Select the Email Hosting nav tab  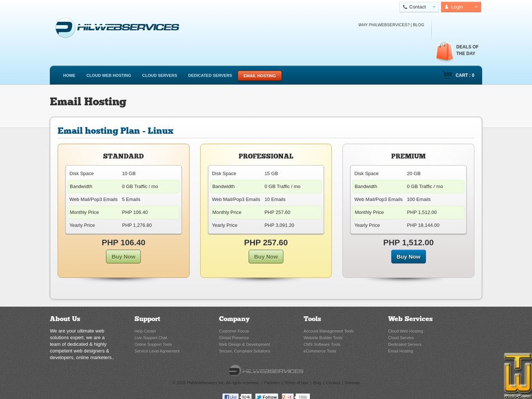260,76
